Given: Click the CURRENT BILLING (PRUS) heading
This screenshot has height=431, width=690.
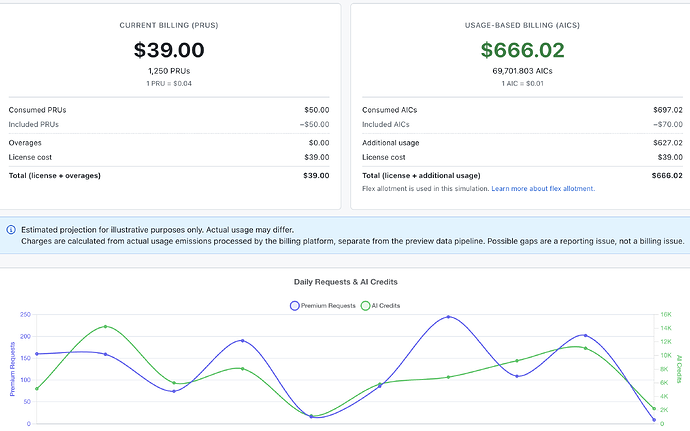Looking at the screenshot, I should click(169, 26).
